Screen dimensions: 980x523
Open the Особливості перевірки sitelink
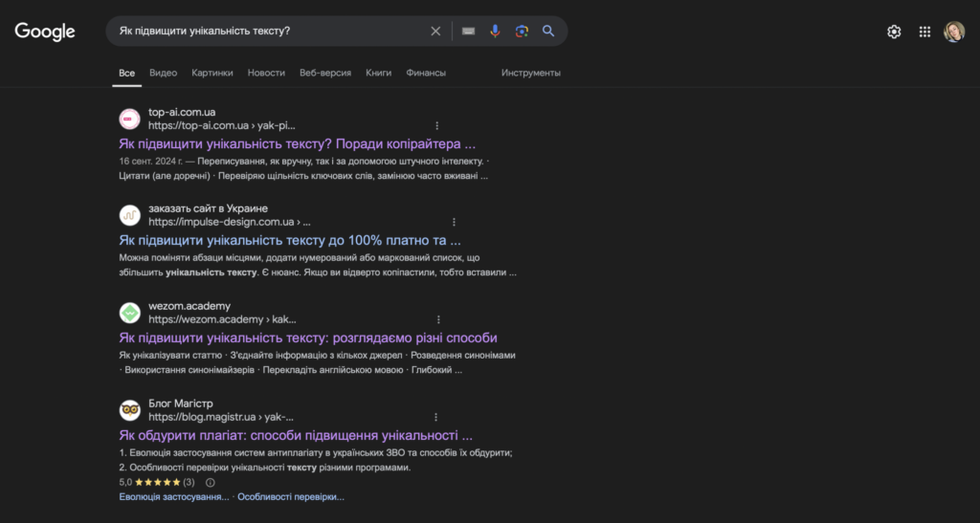pyautogui.click(x=291, y=497)
